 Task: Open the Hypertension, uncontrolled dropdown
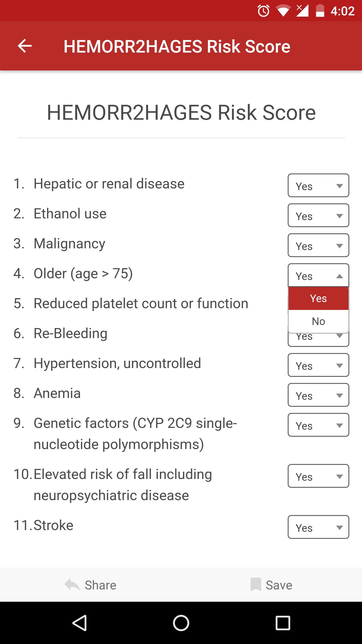click(x=318, y=366)
